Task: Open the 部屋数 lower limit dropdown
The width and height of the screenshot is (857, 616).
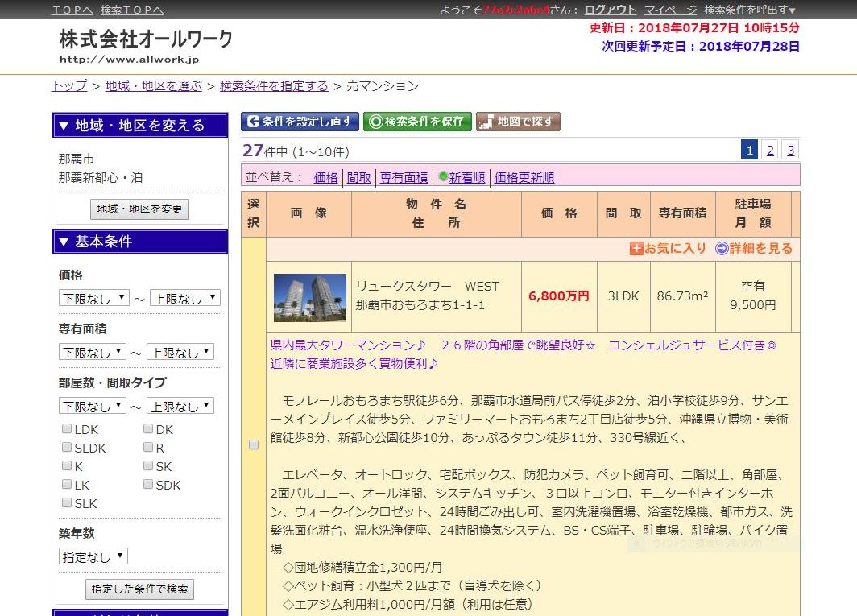Action: coord(93,406)
